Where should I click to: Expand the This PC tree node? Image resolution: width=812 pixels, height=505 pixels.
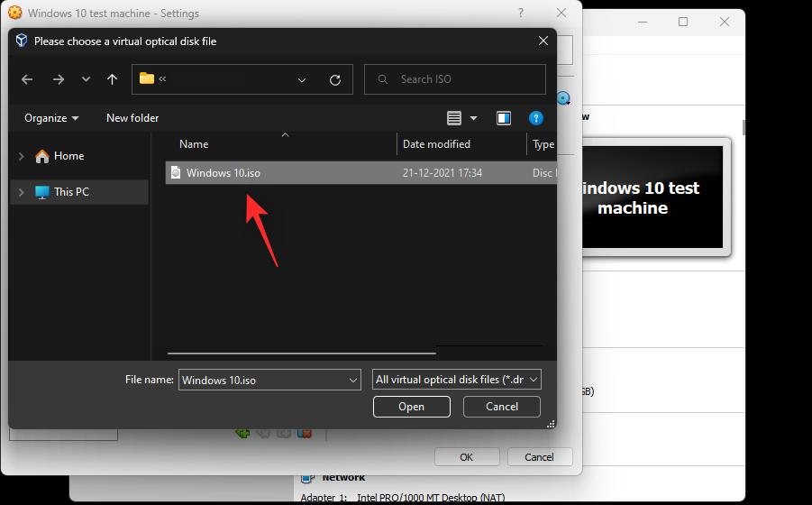[x=22, y=192]
